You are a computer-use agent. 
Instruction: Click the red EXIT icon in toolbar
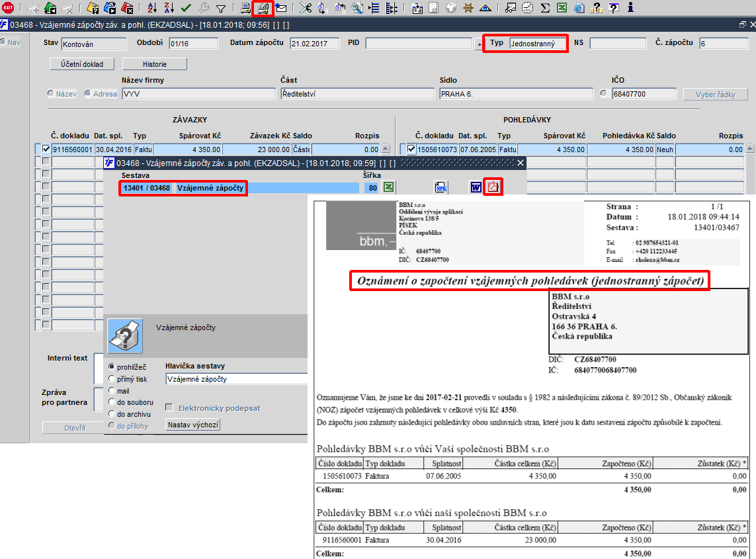click(8, 7)
